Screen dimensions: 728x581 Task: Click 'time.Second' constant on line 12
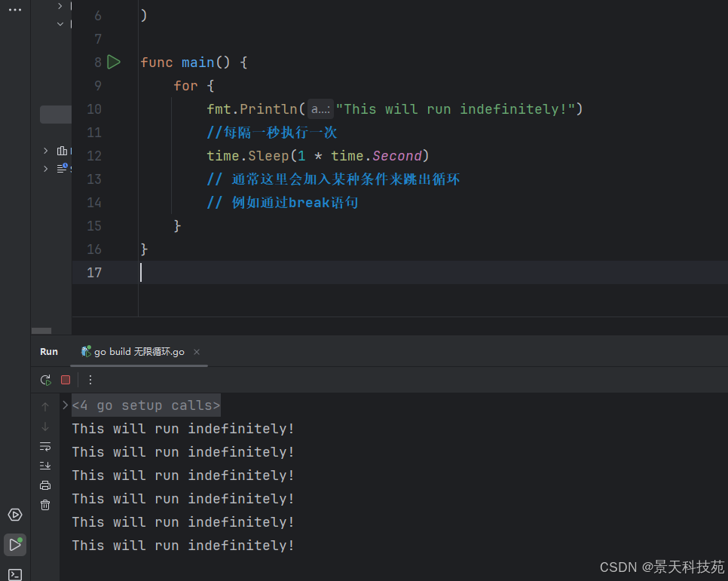[376, 156]
